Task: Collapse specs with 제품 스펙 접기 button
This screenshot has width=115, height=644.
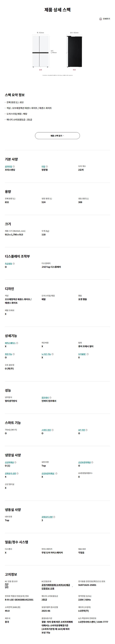Action: tap(57, 136)
